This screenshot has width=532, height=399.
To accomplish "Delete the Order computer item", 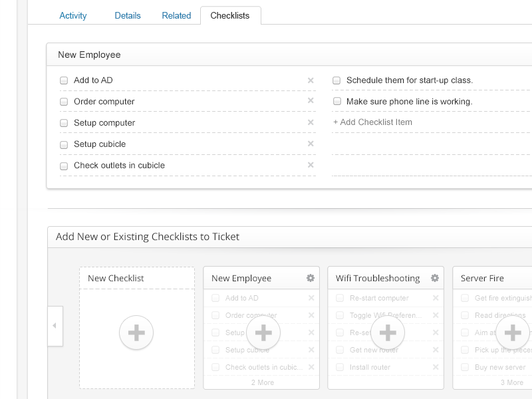I will (x=311, y=101).
